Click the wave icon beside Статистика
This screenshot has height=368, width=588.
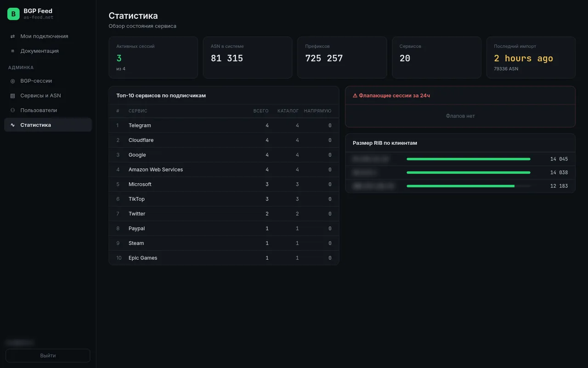(x=12, y=125)
